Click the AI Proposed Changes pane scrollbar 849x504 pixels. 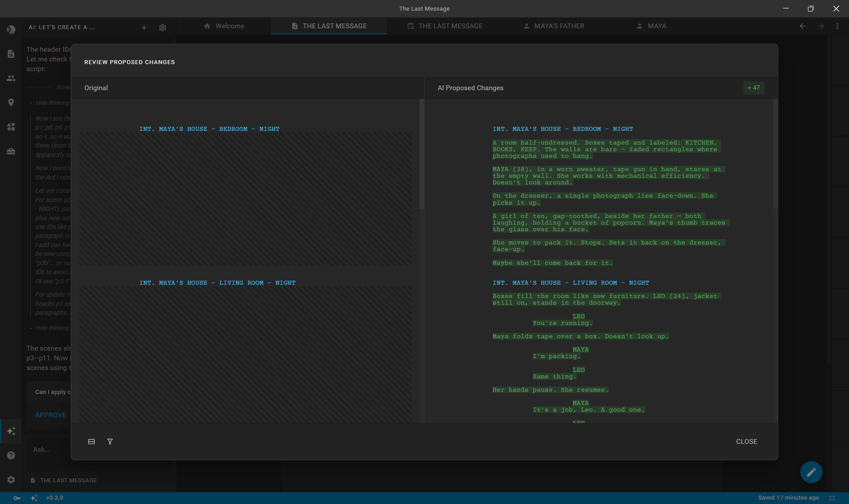point(775,154)
